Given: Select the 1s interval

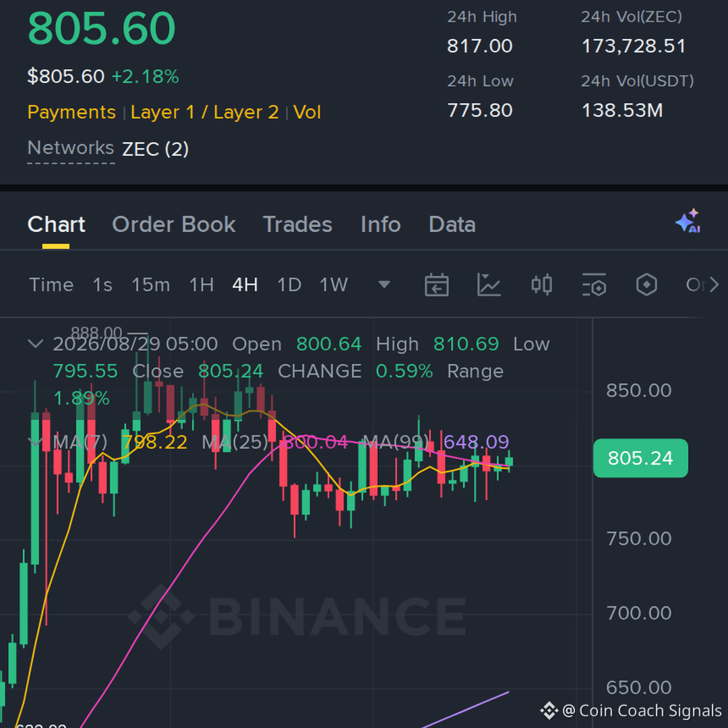Looking at the screenshot, I should (x=102, y=284).
